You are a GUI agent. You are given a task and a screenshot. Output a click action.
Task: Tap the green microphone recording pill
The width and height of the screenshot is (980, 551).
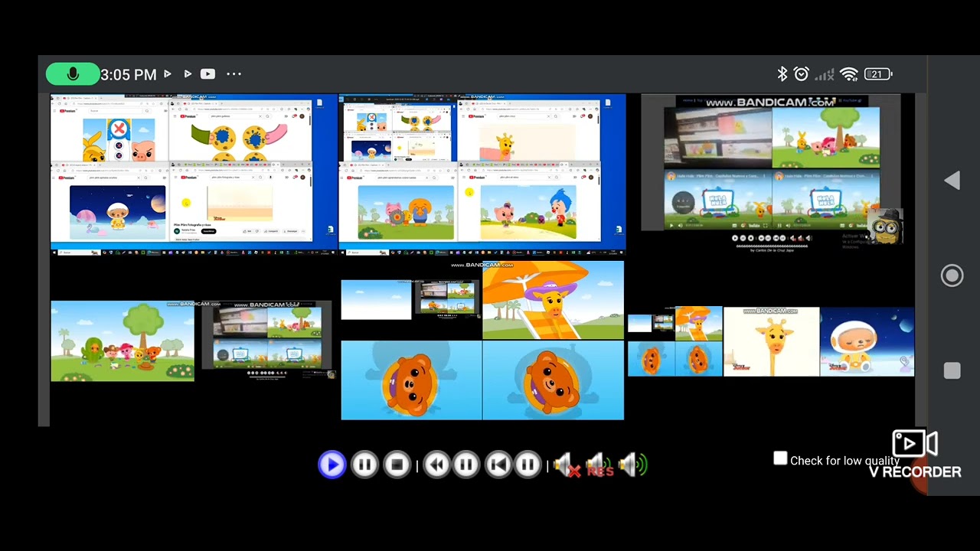pos(73,74)
